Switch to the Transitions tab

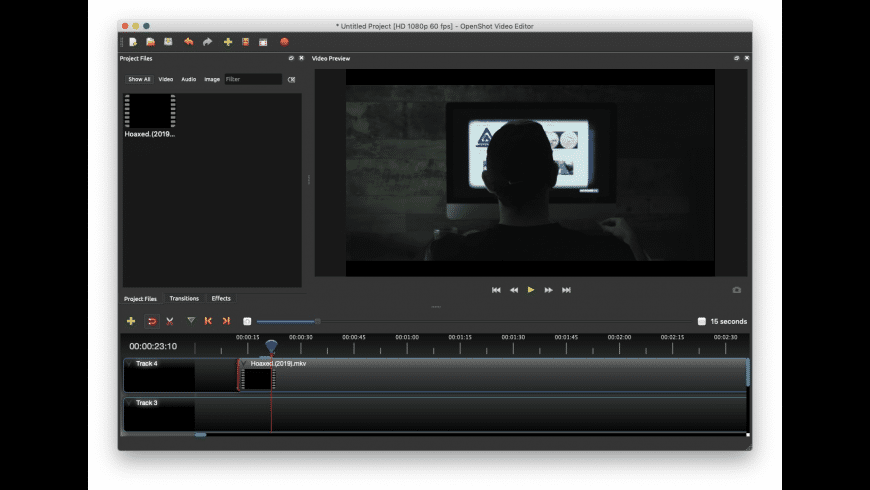click(184, 298)
